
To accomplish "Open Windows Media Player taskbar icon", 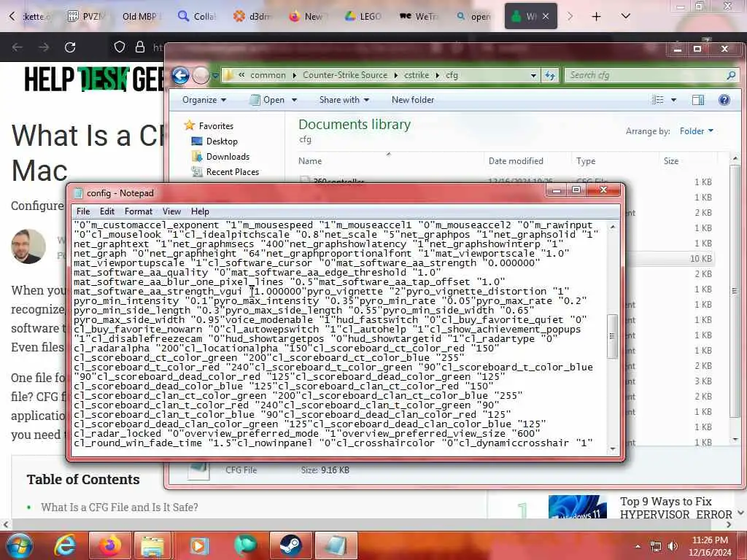I will (200, 545).
